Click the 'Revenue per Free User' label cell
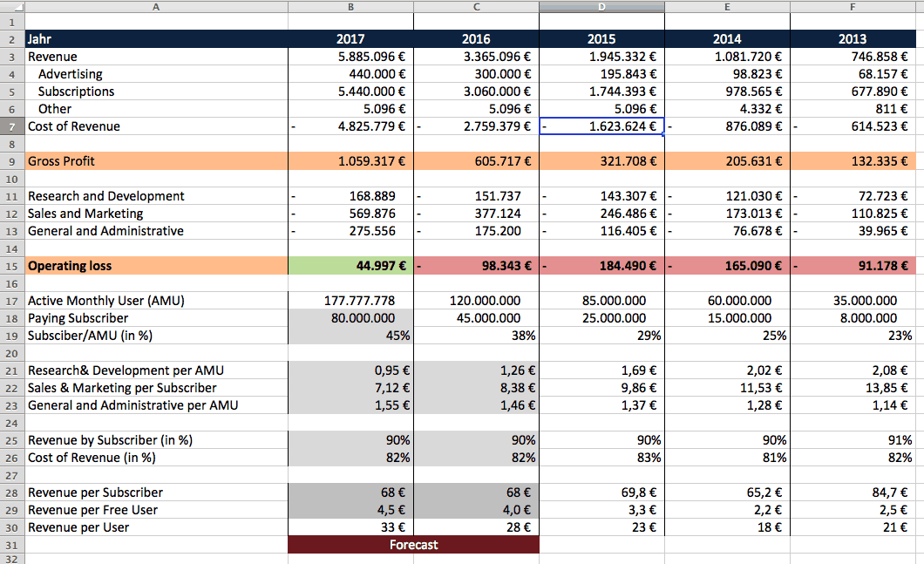This screenshot has height=564, width=924. [156, 510]
